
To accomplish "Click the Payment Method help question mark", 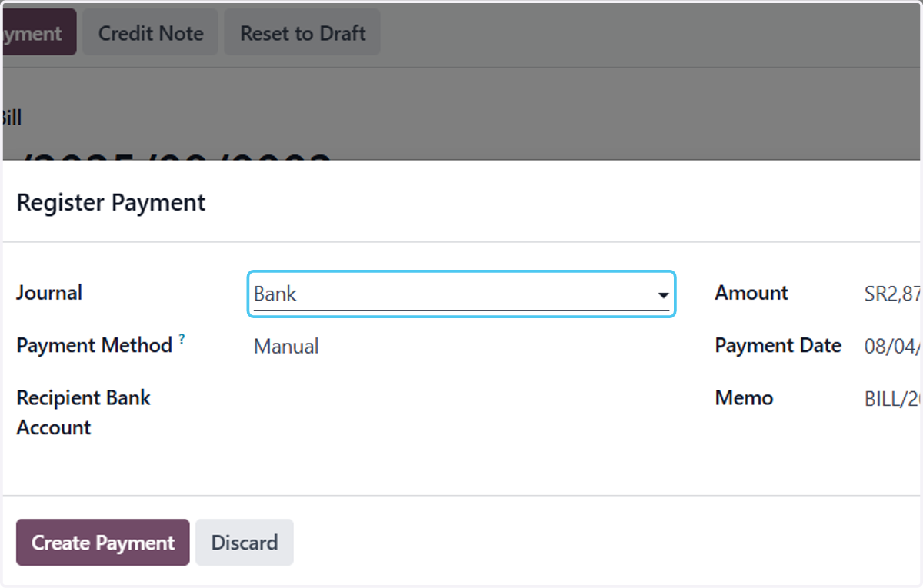I will pos(182,339).
